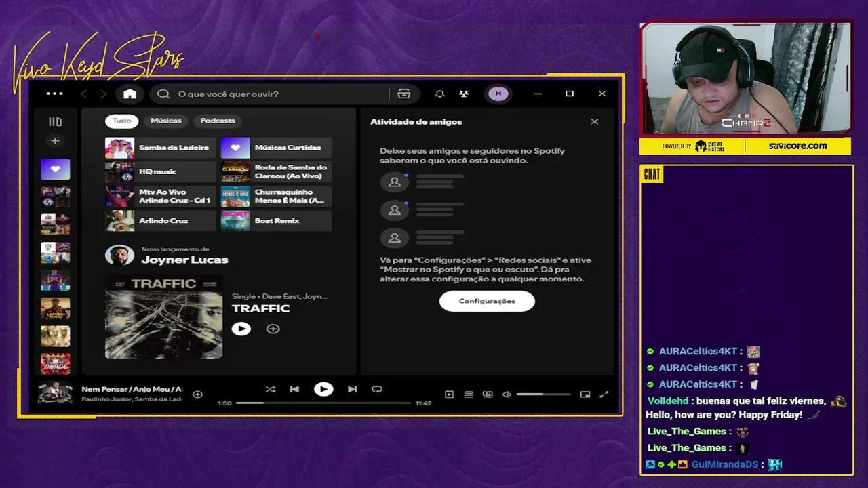Screen dimensions: 868x488
Task: Click GuiMirandaDS username in chat
Action: click(x=725, y=464)
